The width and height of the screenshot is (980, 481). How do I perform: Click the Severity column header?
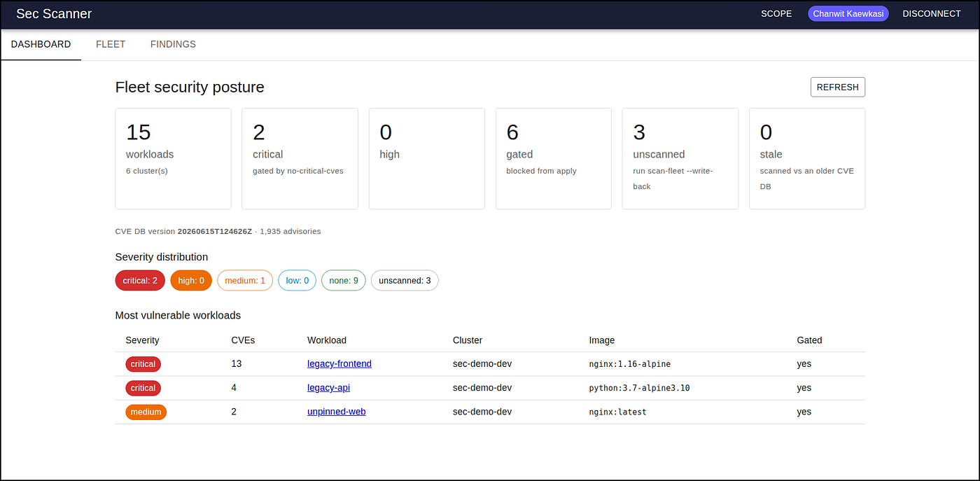(x=142, y=340)
